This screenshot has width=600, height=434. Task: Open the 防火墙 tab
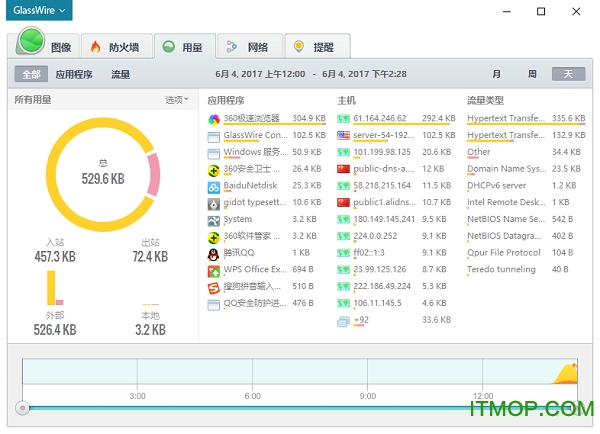click(x=120, y=46)
